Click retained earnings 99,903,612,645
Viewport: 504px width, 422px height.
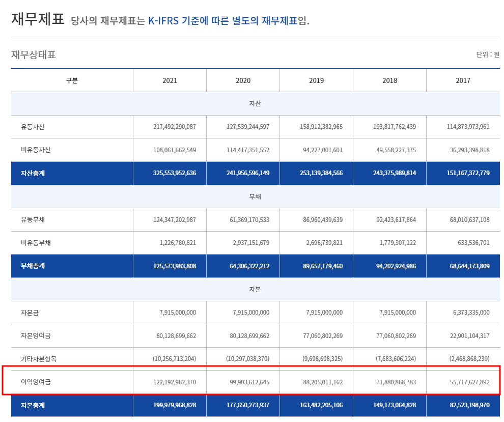(x=249, y=382)
